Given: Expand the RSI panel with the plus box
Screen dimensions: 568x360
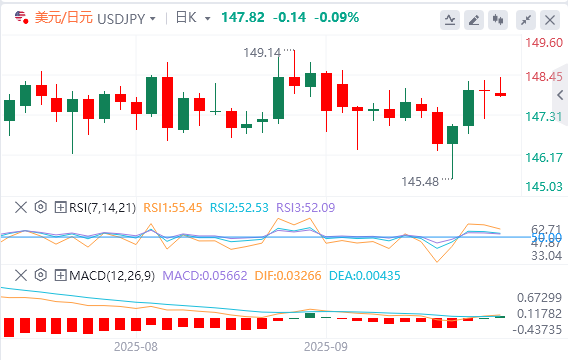Looking at the screenshot, I should [x=60, y=208].
